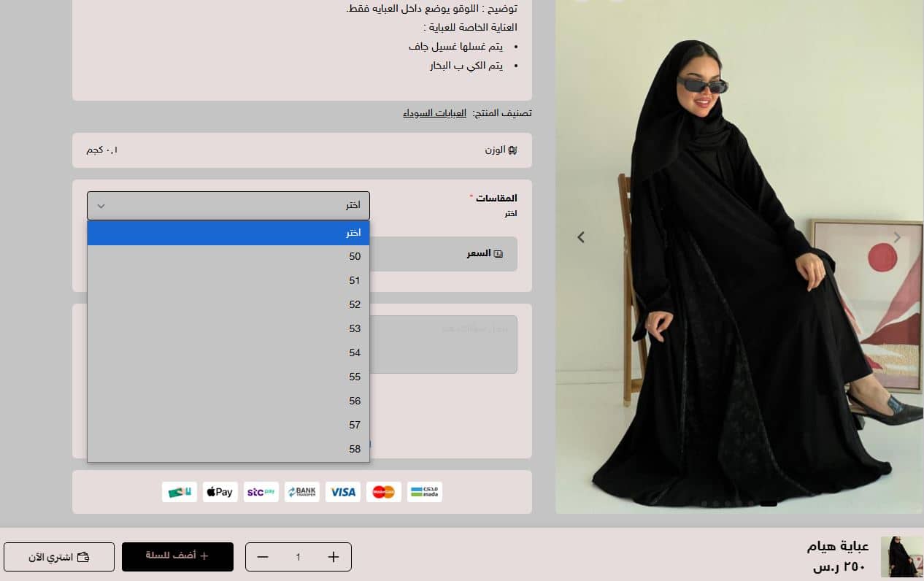Increase quantity with the plus button
The height and width of the screenshot is (581, 924).
(334, 557)
